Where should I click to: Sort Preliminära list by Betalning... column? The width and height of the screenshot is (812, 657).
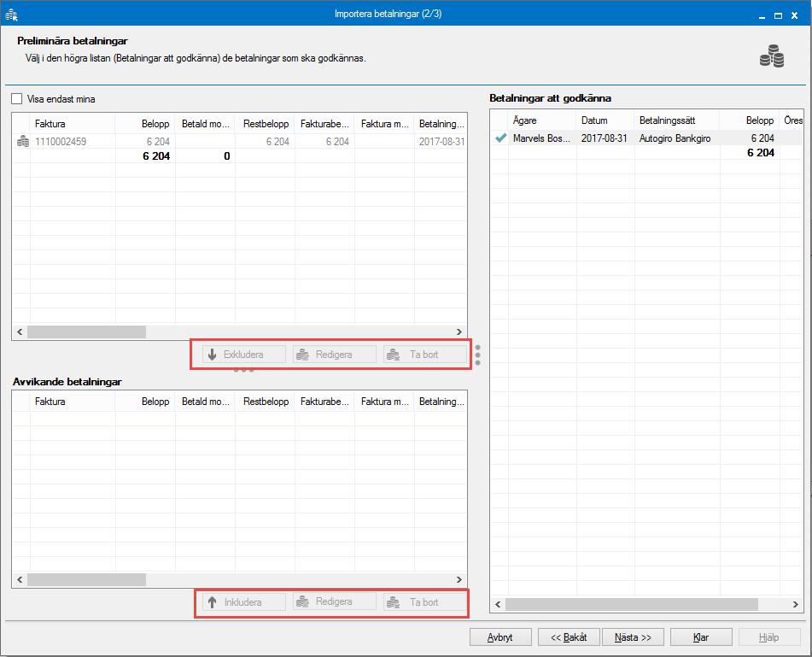[x=441, y=124]
